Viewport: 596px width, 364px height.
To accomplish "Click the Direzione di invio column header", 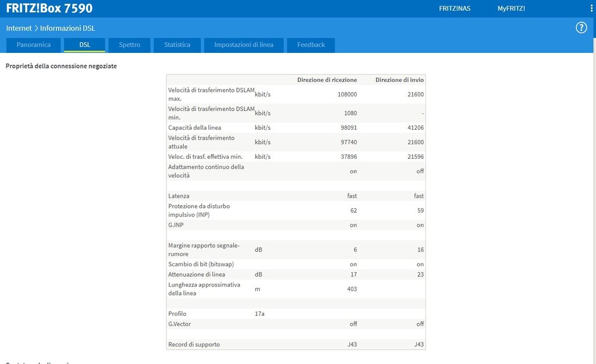I will (399, 80).
